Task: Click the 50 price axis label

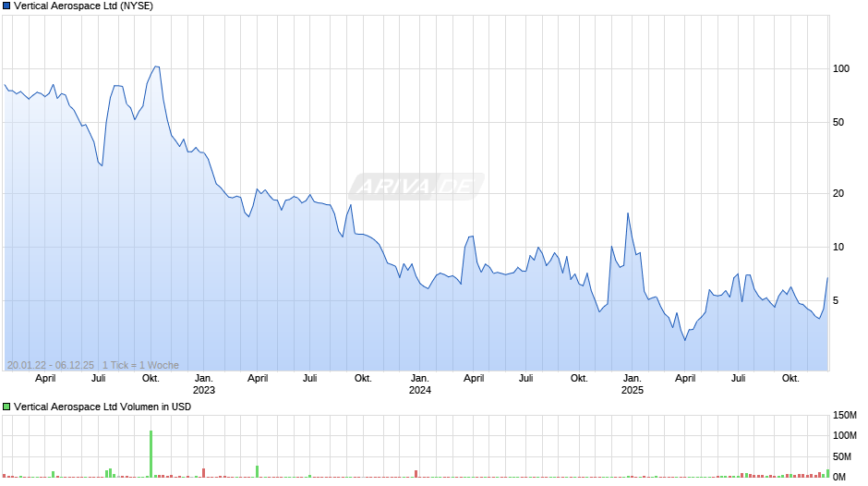Action: (838, 123)
